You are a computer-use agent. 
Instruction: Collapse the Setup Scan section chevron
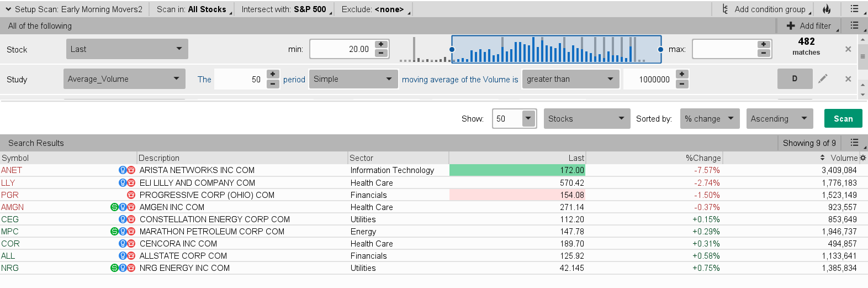[8, 9]
